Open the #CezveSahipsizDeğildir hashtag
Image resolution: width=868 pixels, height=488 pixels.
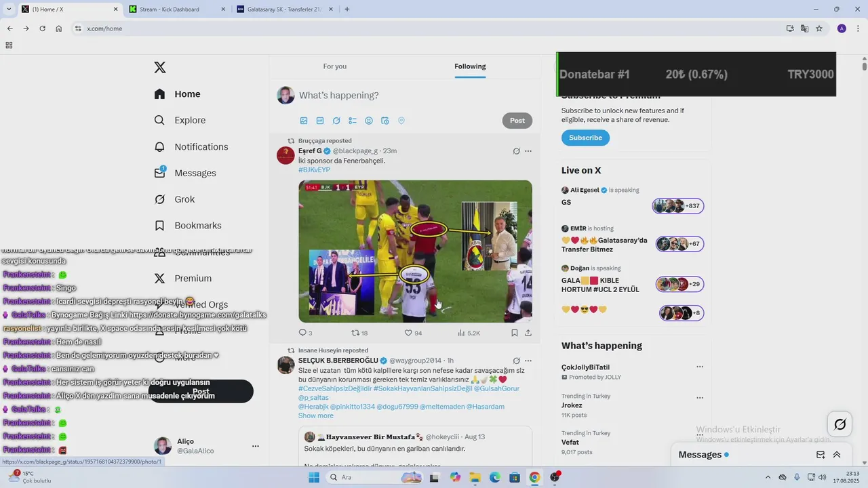point(335,388)
